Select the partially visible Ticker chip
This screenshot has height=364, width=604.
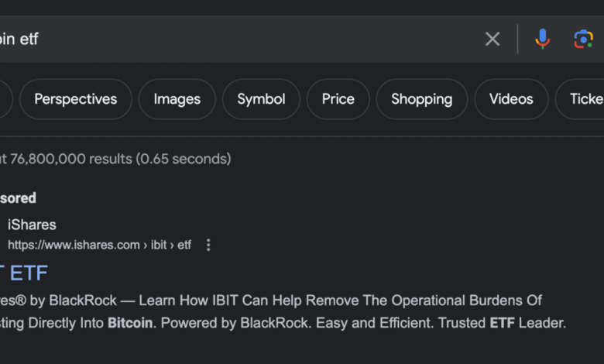click(585, 99)
